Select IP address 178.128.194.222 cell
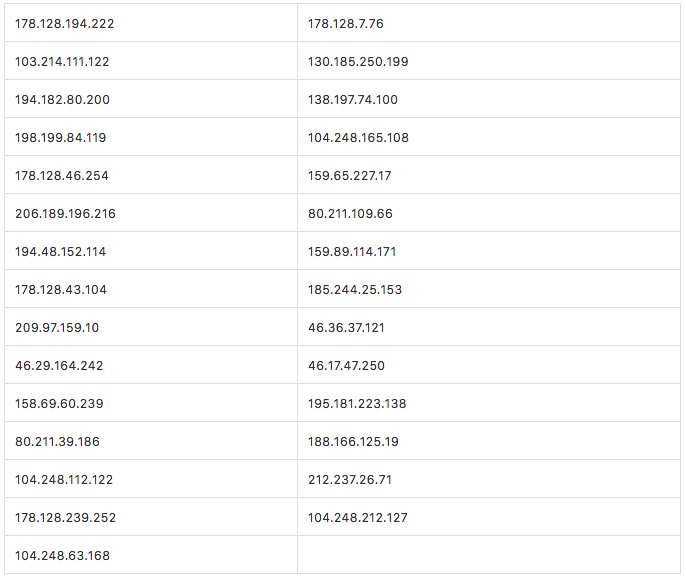Screen dimensions: 686x581 (151, 23)
